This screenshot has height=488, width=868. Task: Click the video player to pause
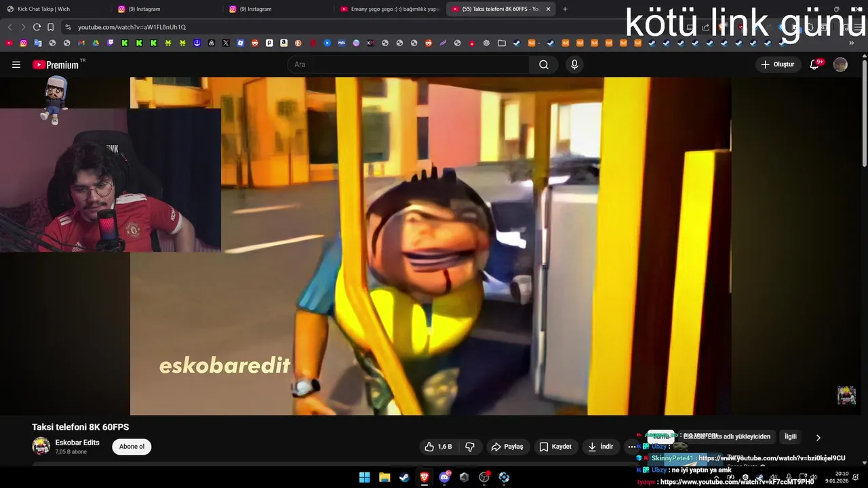click(x=431, y=246)
